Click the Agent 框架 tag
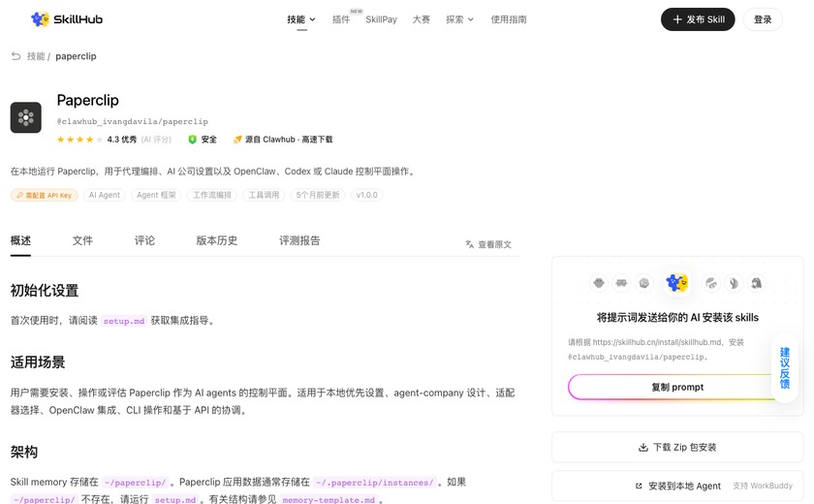814x504 pixels. tap(156, 195)
